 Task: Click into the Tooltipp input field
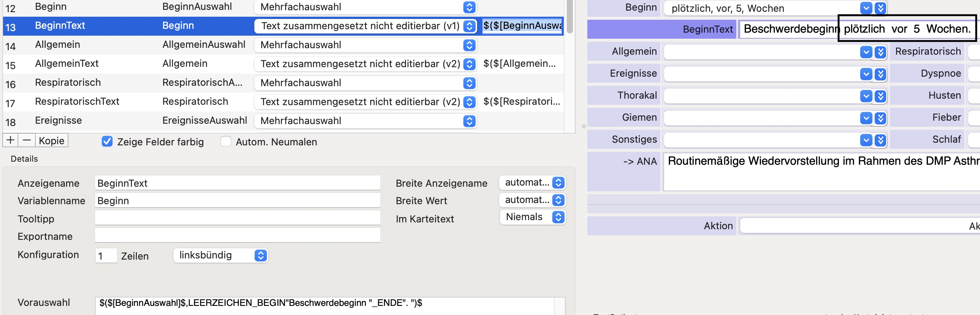pos(237,218)
